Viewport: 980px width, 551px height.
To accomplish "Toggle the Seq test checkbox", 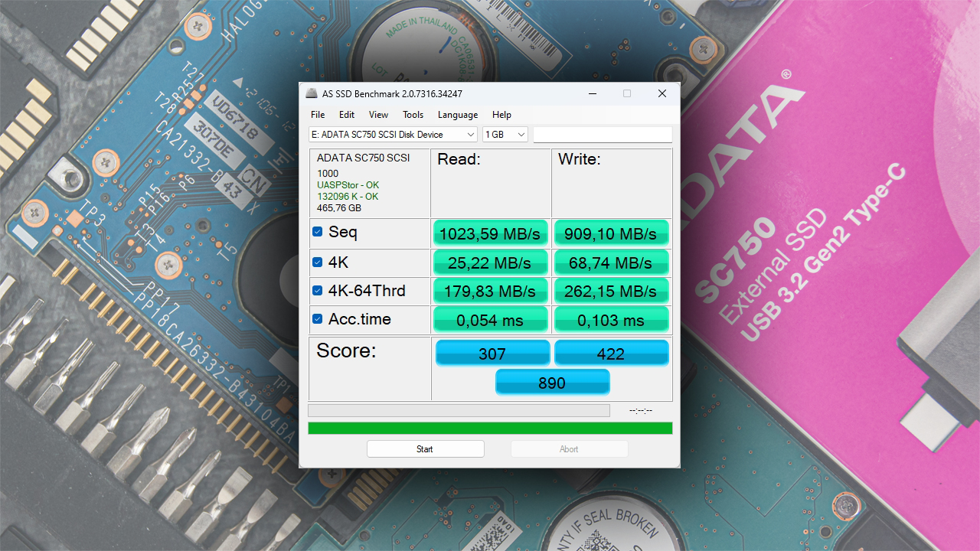I will coord(318,232).
